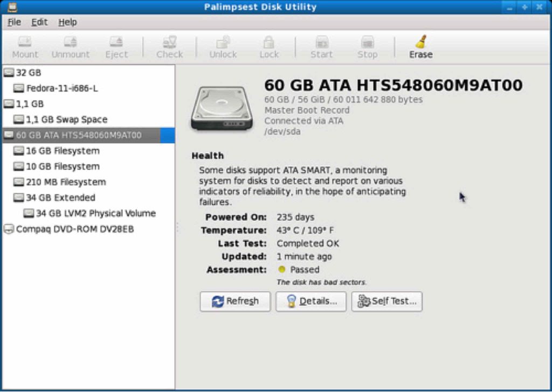Click the Check filesystem toolbar icon

tap(170, 42)
